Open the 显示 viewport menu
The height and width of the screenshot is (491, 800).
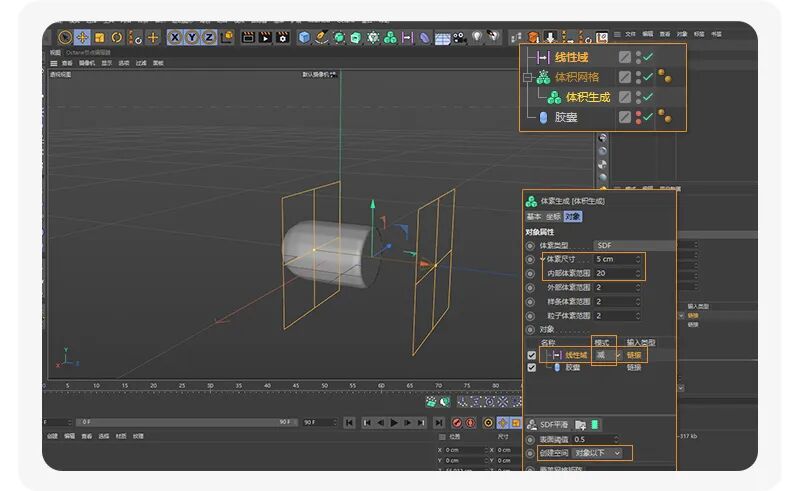[x=106, y=63]
